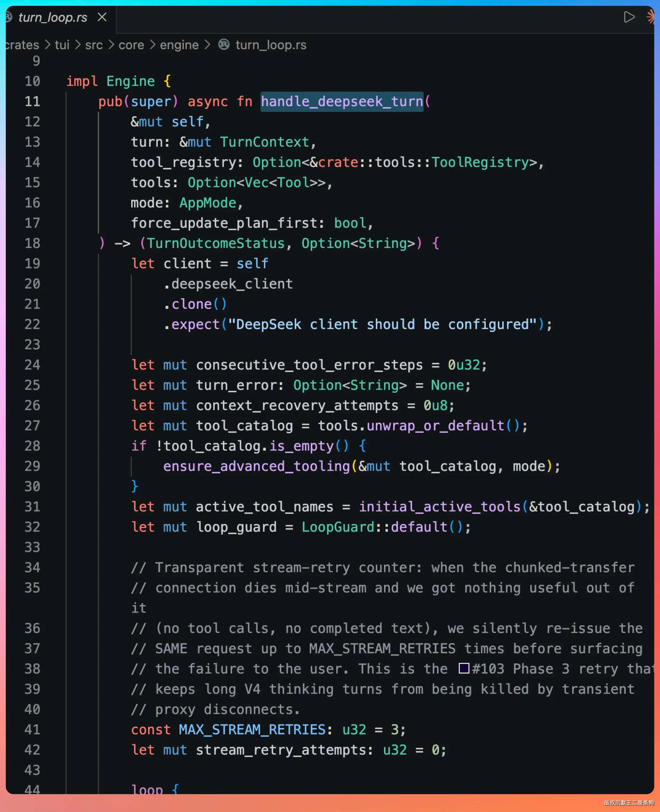Select the turn_loop.rs editor tab

click(53, 18)
